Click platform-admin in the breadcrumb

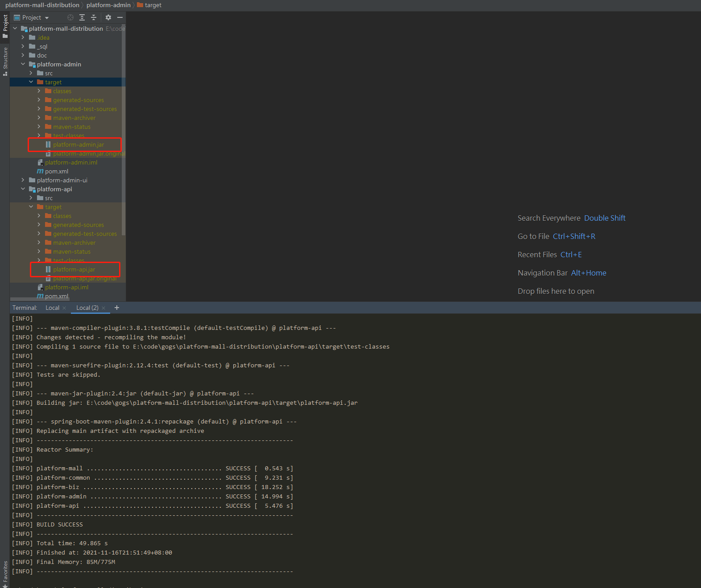click(x=108, y=5)
